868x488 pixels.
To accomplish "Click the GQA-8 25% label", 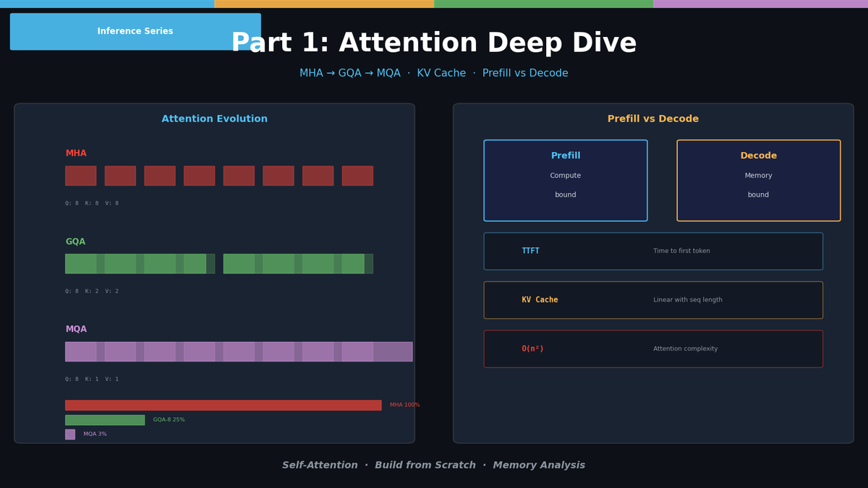I will pos(169,420).
